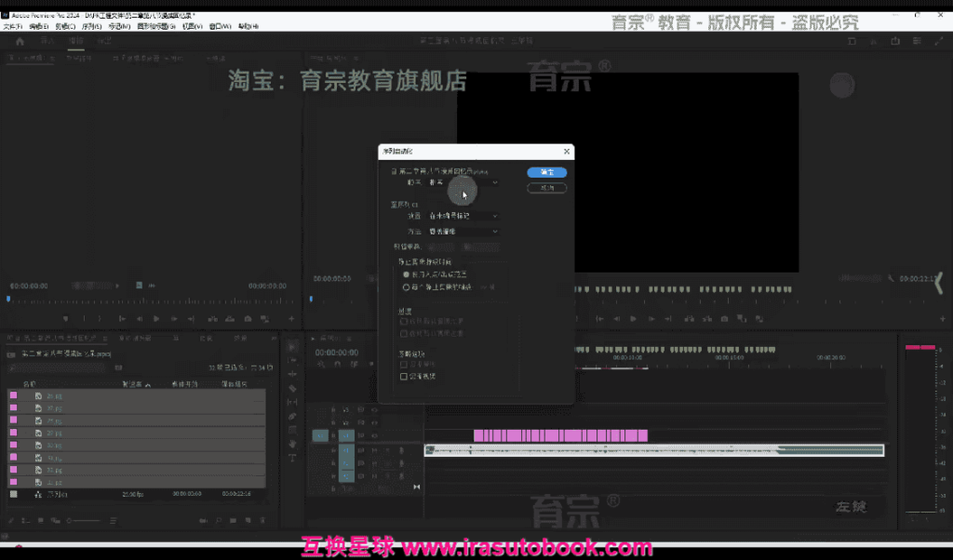
Task: Select the Hand tool
Action: 292,444
